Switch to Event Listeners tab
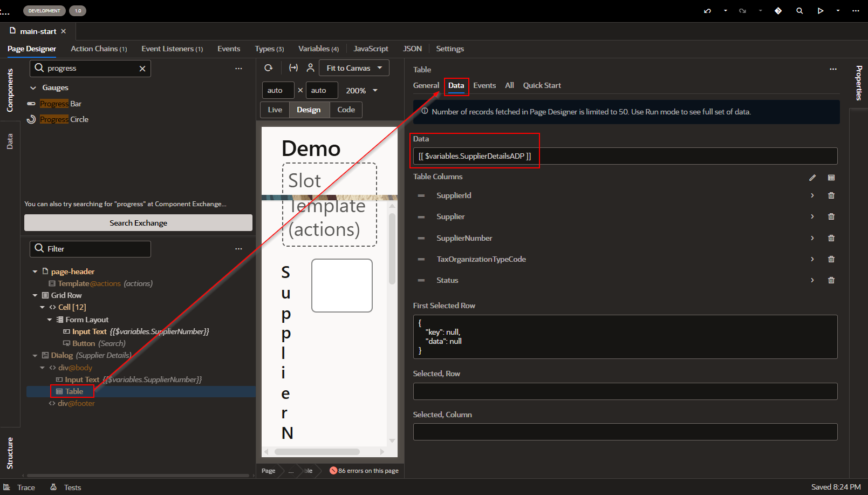Image resolution: width=868 pixels, height=495 pixels. pyautogui.click(x=172, y=49)
